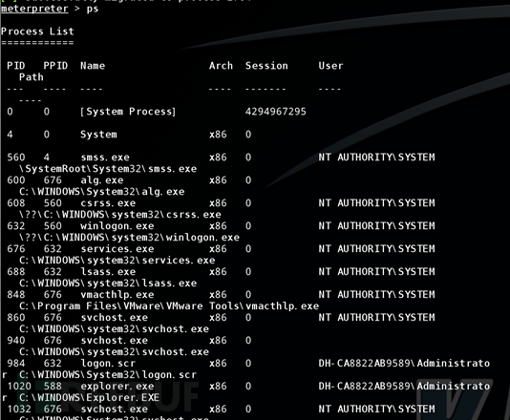Click the NT AUTHORITY\SYSTEM user of lsass.exe
Screen dimensions: 510x420
point(376,271)
